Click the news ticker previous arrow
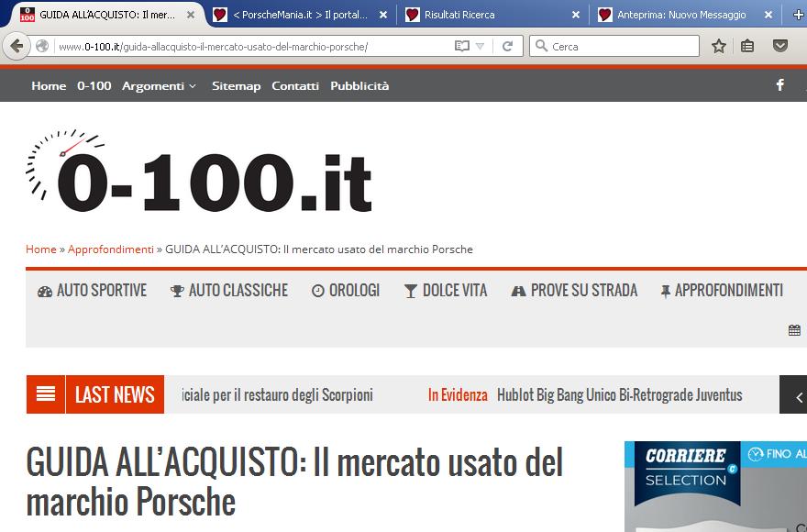 tap(798, 396)
